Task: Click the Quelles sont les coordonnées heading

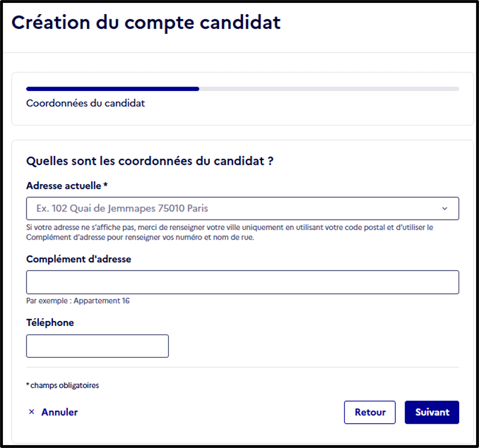Action: point(150,161)
